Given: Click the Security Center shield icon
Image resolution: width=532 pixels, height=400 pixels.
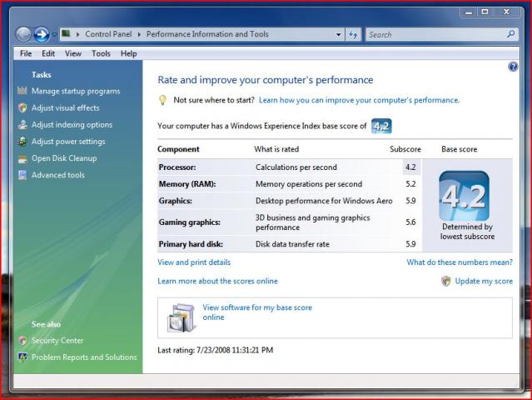Looking at the screenshot, I should 22,340.
